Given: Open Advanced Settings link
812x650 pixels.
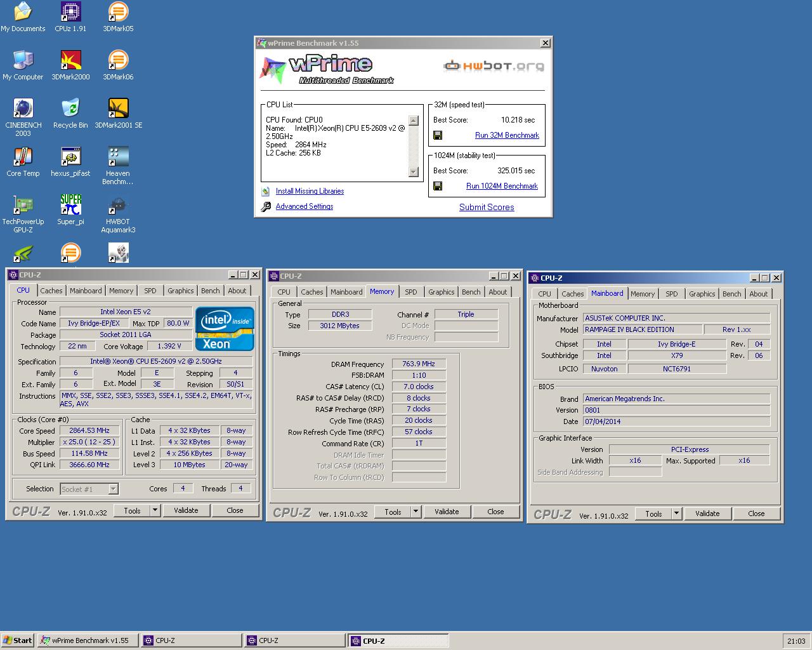Looking at the screenshot, I should pyautogui.click(x=304, y=206).
